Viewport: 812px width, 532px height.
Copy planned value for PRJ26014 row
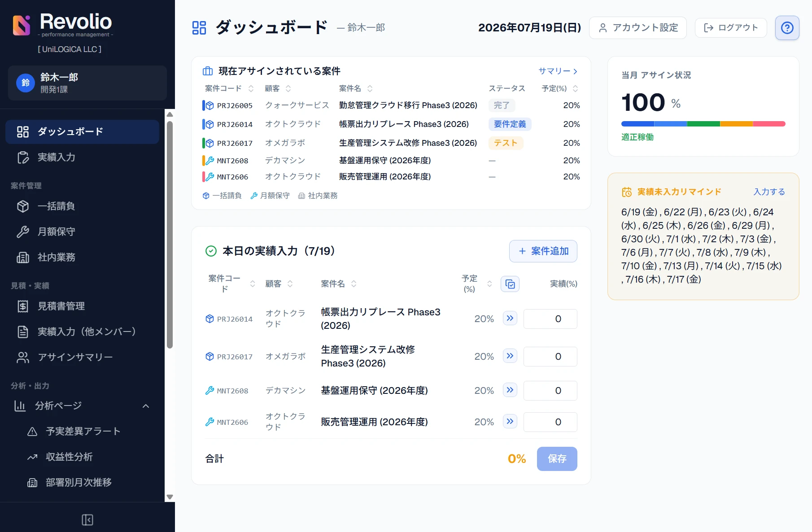510,318
